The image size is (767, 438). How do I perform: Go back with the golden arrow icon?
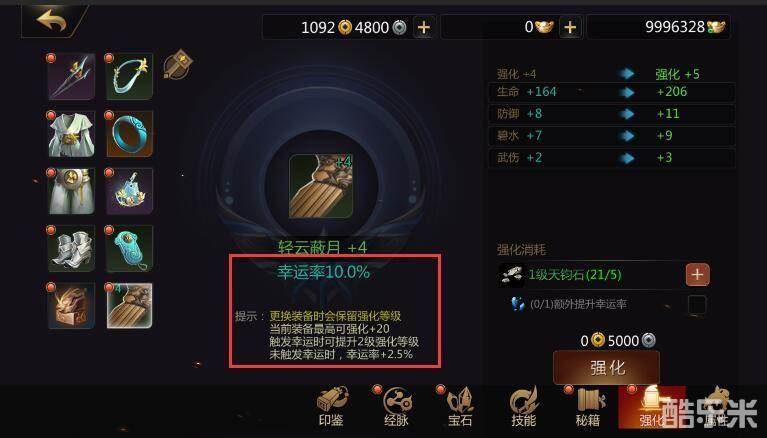[52, 21]
